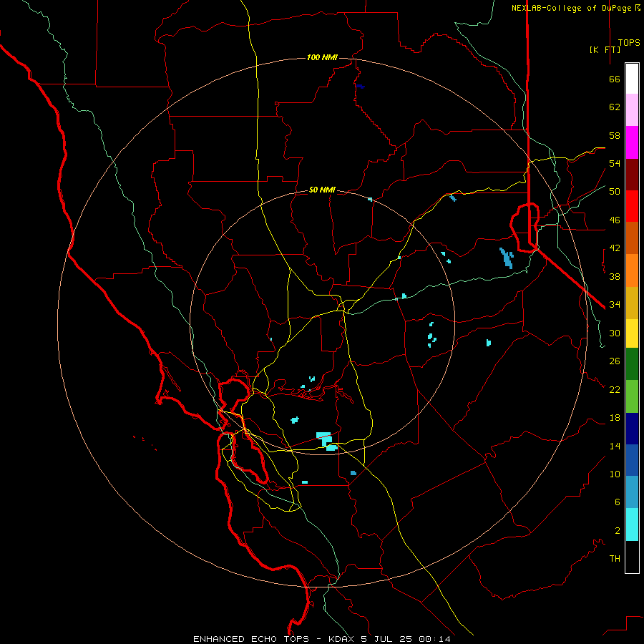
Task: Click the '6' legend value
Action: [617, 502]
